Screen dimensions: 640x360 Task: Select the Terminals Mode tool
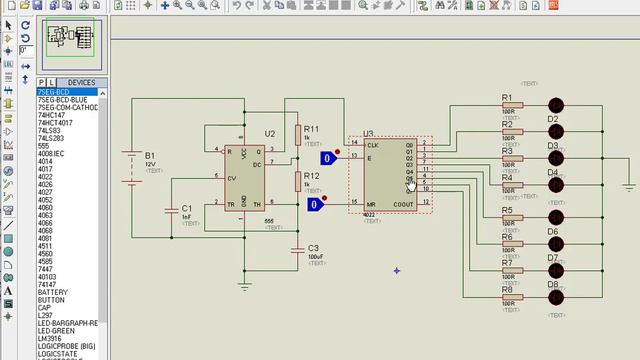tap(8, 119)
